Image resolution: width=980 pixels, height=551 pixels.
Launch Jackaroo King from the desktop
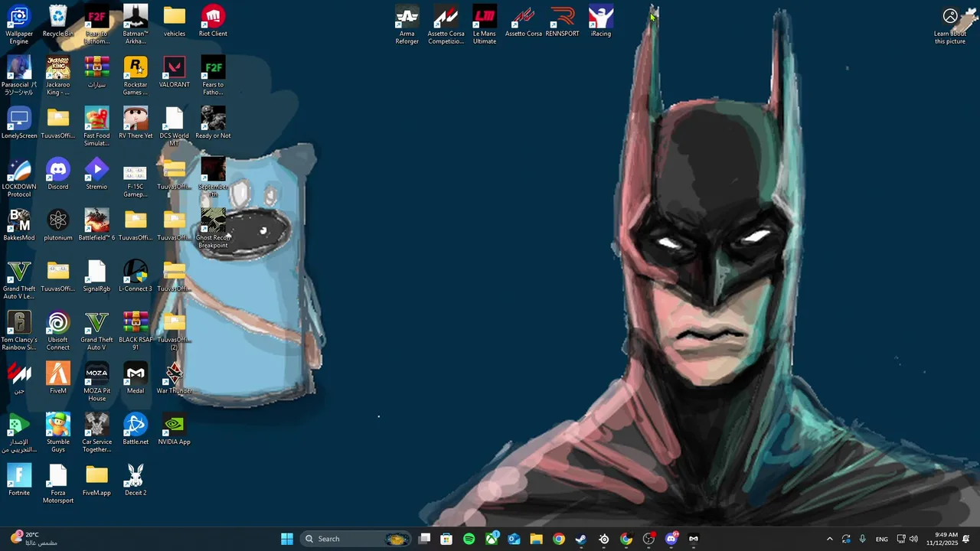click(x=58, y=76)
